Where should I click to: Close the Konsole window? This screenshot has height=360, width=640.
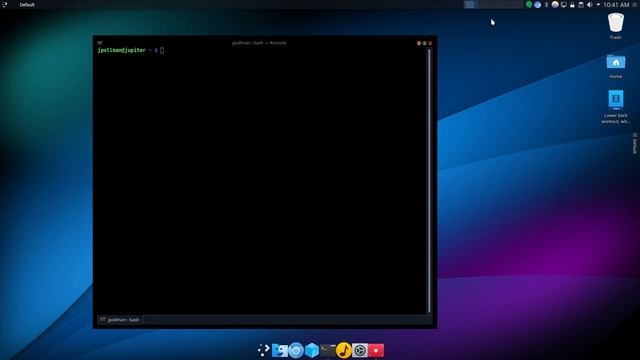click(x=430, y=43)
